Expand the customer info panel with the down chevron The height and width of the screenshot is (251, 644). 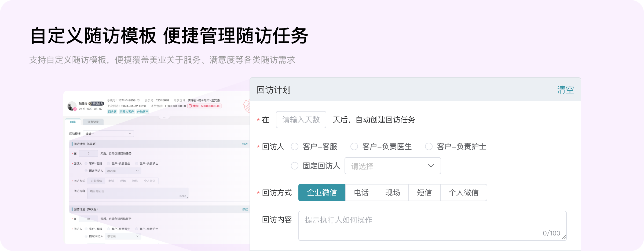(x=164, y=117)
